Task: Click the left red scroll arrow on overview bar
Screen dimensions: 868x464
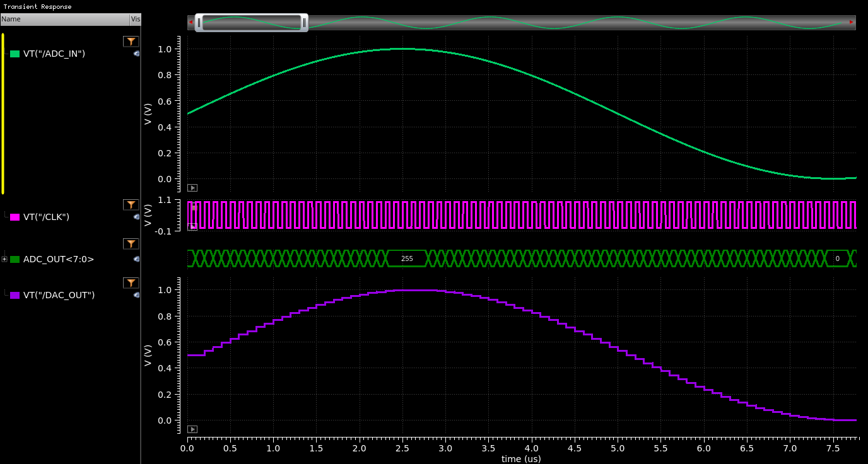Action: [190, 21]
